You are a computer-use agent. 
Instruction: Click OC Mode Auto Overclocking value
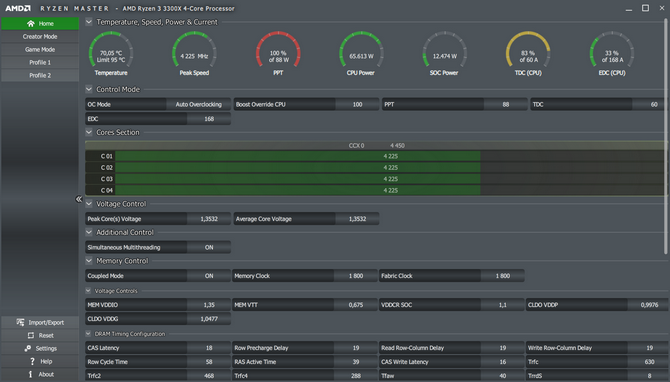click(198, 104)
